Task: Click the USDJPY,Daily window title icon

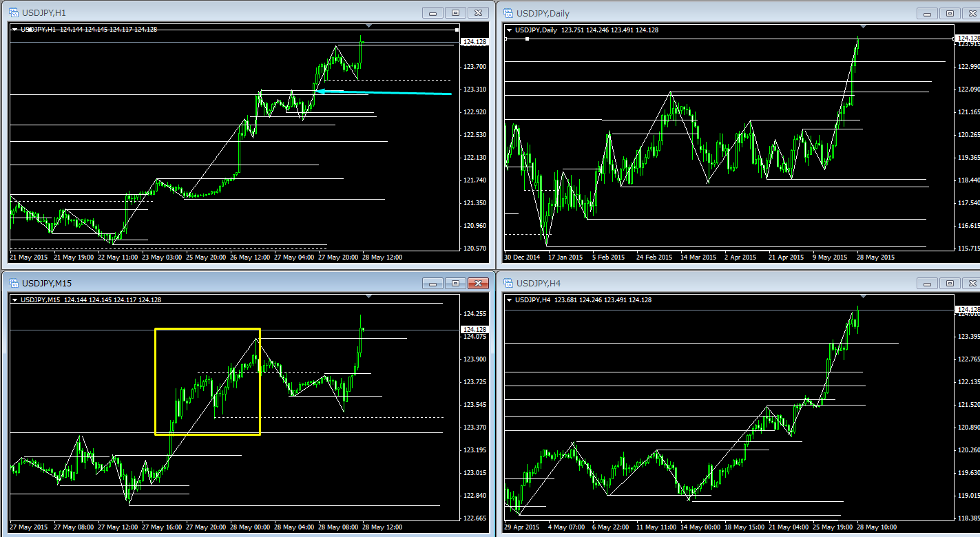Action: [x=508, y=13]
